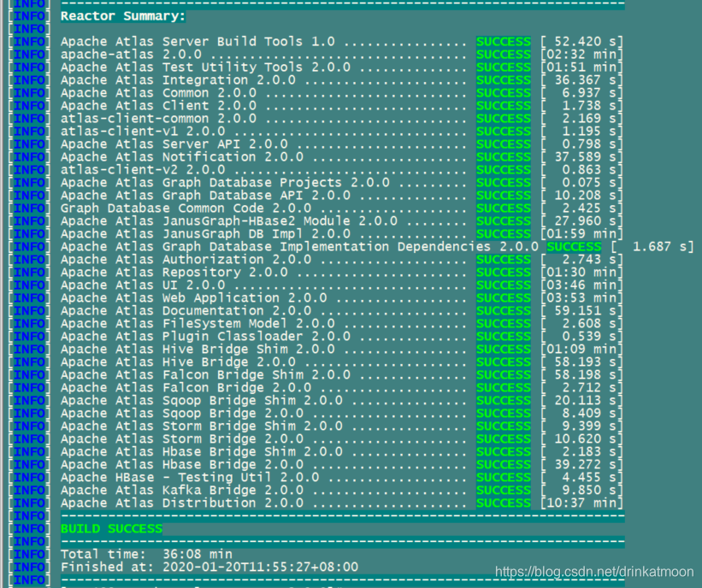Click 'Apache Atlas Notification 2.0.0' line
702x588 pixels.
coord(182,157)
